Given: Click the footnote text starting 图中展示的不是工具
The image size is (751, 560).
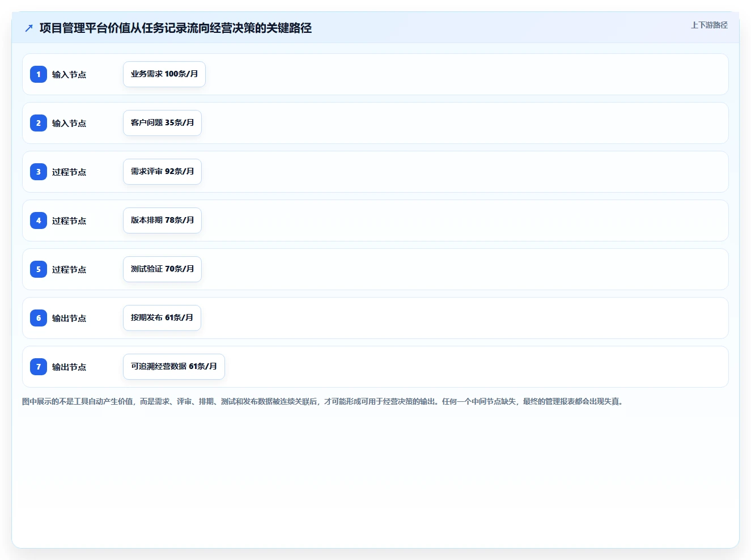Looking at the screenshot, I should tap(324, 401).
